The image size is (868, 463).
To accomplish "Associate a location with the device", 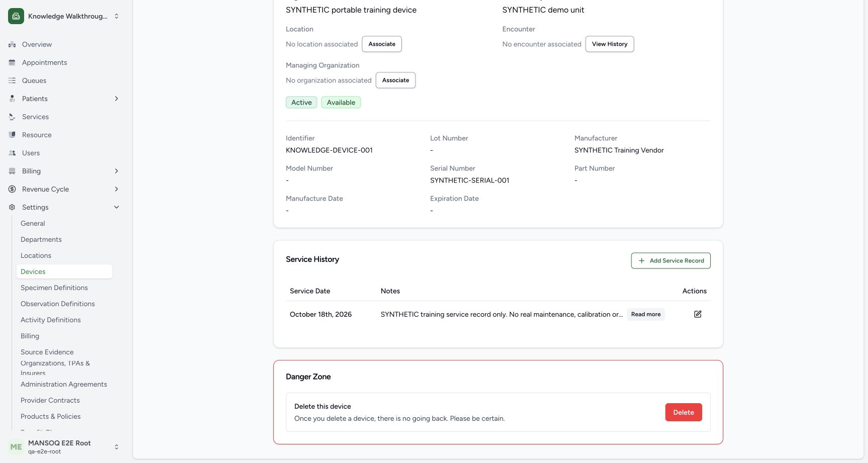I will 382,44.
